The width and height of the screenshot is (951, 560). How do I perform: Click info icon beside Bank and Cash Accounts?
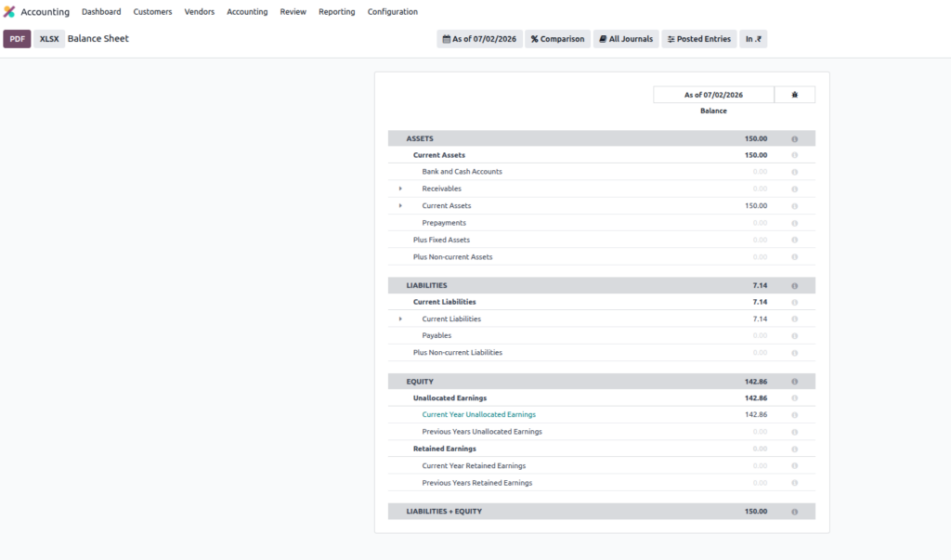coord(795,172)
